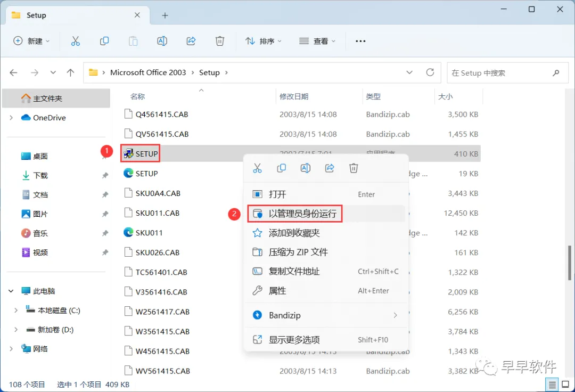
Task: Expand the address bar history dropdown
Action: tap(409, 72)
